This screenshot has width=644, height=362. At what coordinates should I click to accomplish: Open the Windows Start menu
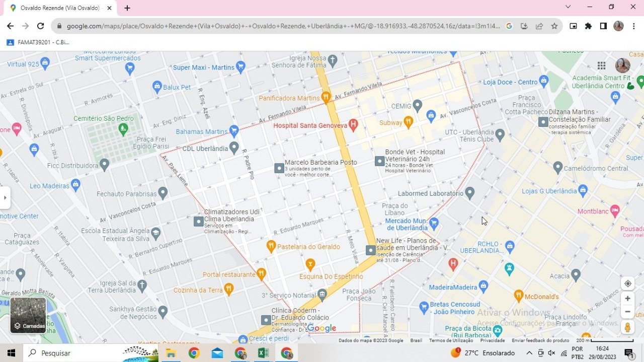coord(11,353)
